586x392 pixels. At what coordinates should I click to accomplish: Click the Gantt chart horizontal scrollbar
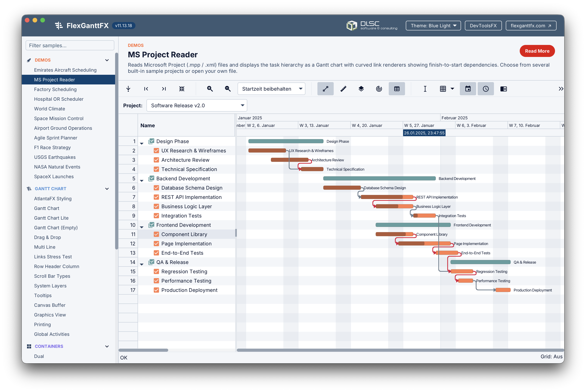coord(400,350)
